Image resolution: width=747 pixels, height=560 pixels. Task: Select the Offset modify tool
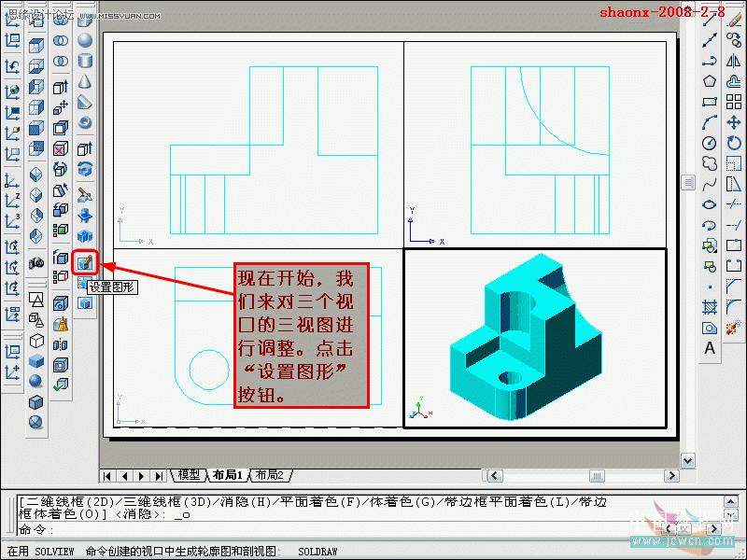(734, 81)
